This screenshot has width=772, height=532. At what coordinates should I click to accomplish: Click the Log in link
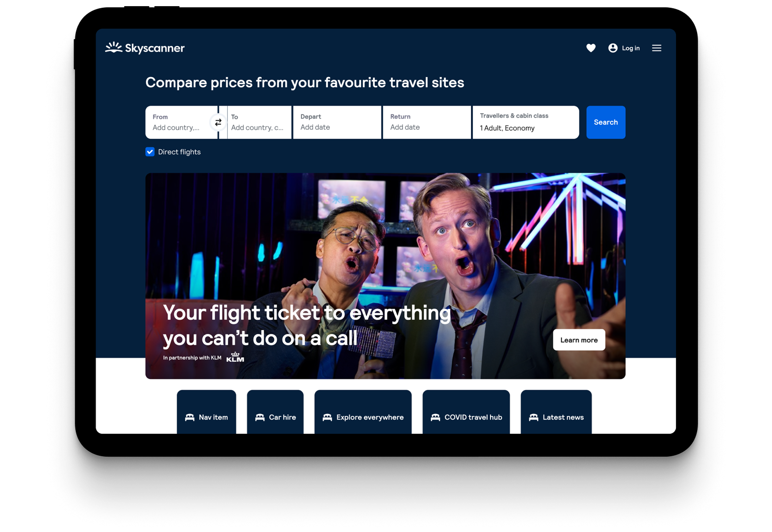point(631,48)
